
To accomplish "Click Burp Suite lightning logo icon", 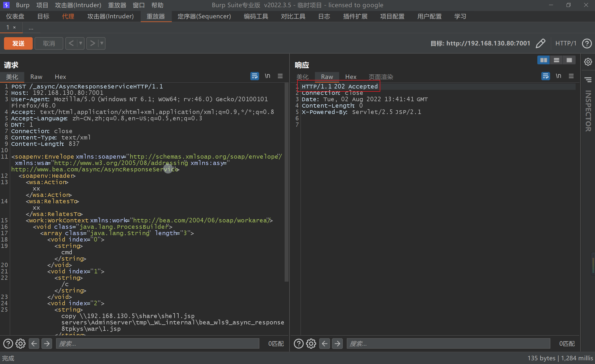I will (x=6, y=5).
